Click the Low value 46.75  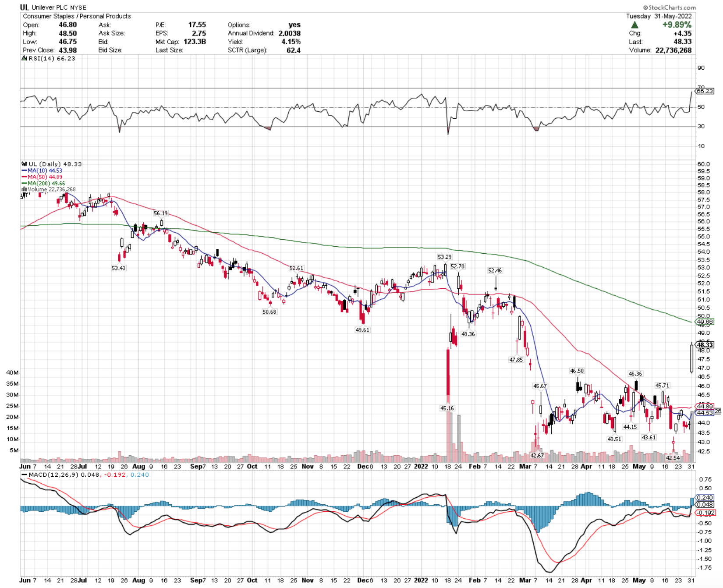tap(67, 42)
